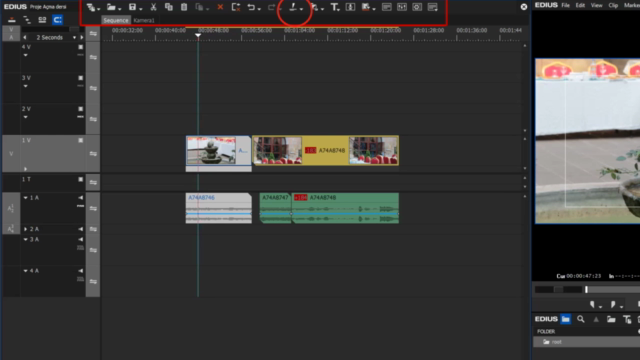Click the Add Cut Point icon
The image size is (640, 360).
click(293, 7)
